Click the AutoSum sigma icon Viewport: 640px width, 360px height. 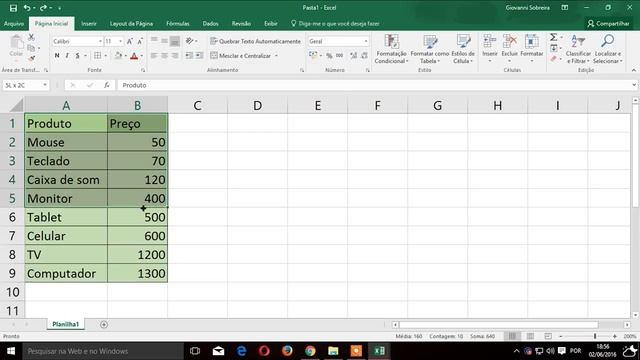click(x=553, y=38)
